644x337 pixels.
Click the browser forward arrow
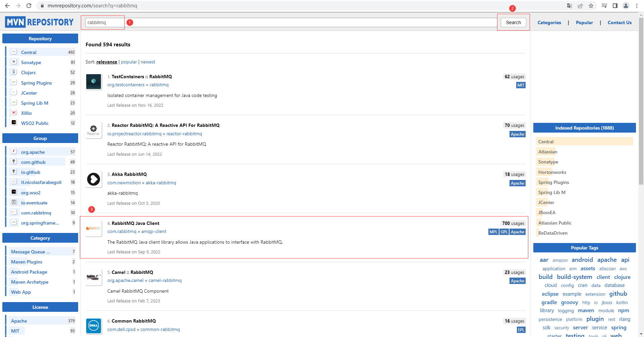(x=18, y=6)
